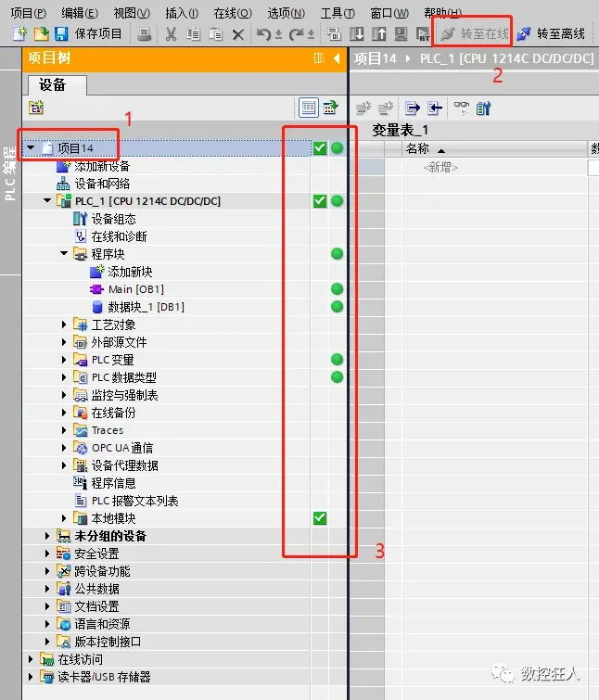This screenshot has width=599, height=700.
Task: Select 设备和网络 in project tree
Action: click(102, 184)
